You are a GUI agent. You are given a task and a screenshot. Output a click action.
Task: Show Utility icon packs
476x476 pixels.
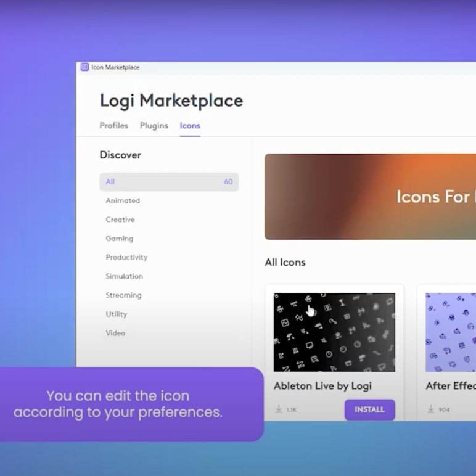(x=117, y=314)
